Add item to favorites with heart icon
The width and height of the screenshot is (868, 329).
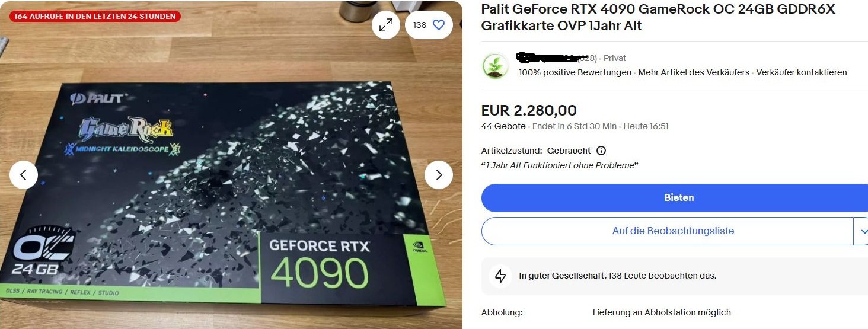(x=439, y=25)
